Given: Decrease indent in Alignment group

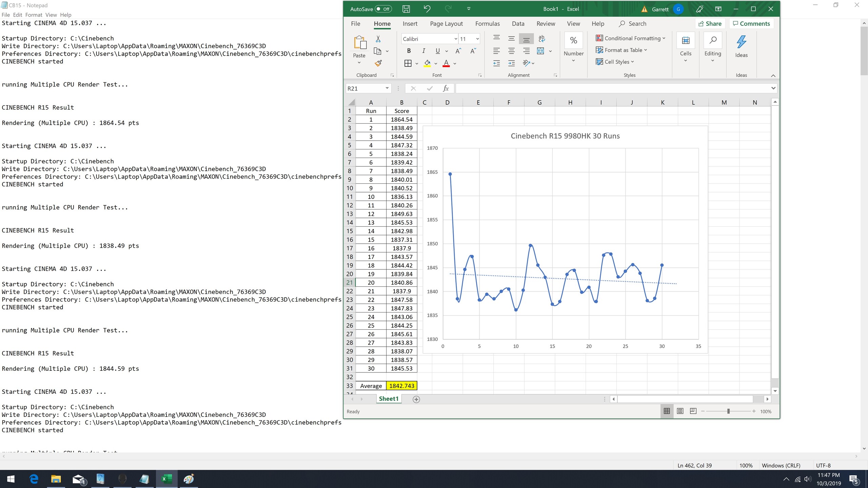Looking at the screenshot, I should [x=496, y=63].
